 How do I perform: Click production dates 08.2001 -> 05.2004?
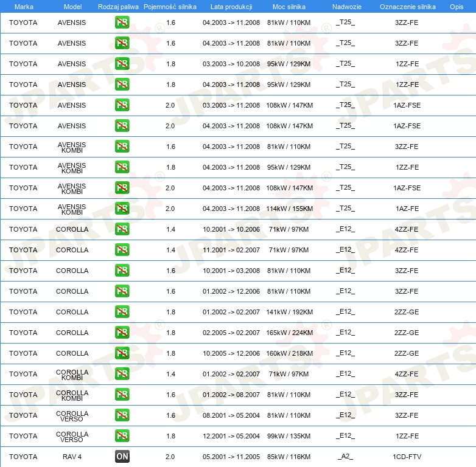[x=231, y=415]
